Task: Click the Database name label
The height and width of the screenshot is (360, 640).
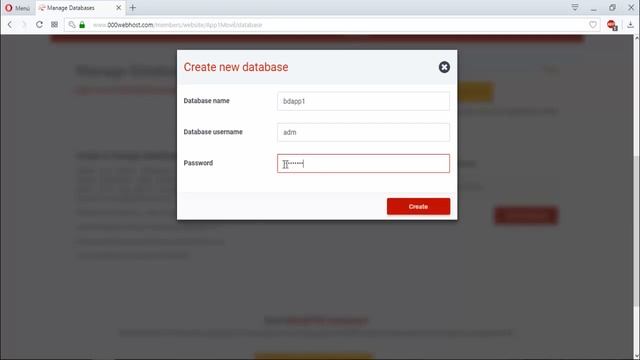Action: 207,100
